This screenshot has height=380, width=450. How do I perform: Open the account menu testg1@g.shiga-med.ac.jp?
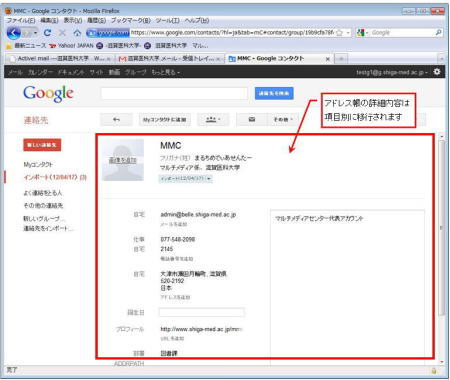[x=392, y=72]
